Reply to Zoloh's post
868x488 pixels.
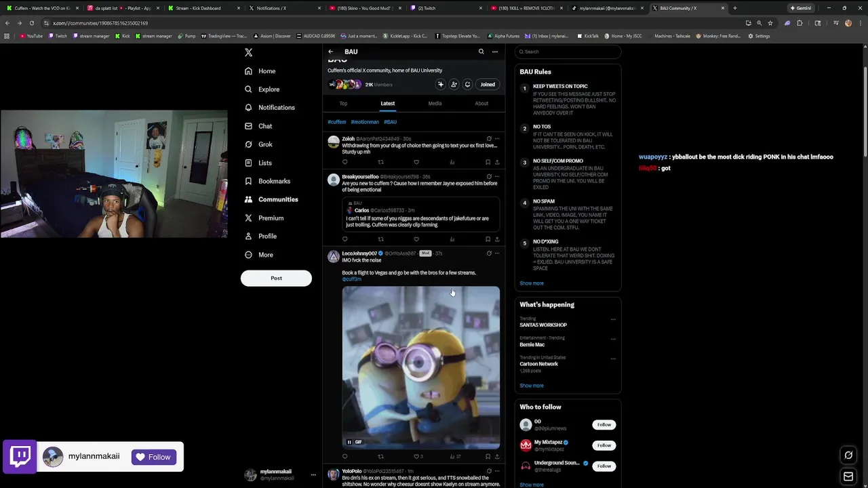click(344, 163)
